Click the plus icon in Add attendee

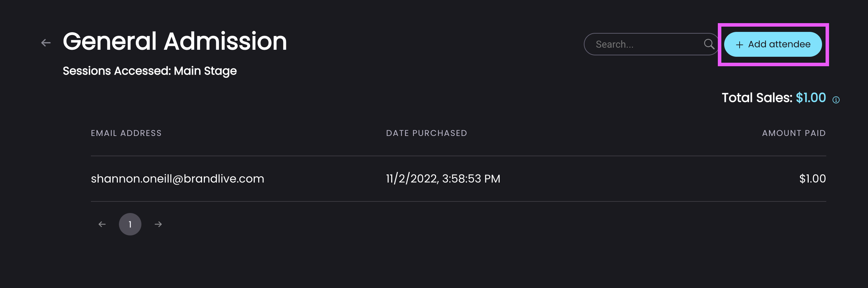click(x=739, y=44)
